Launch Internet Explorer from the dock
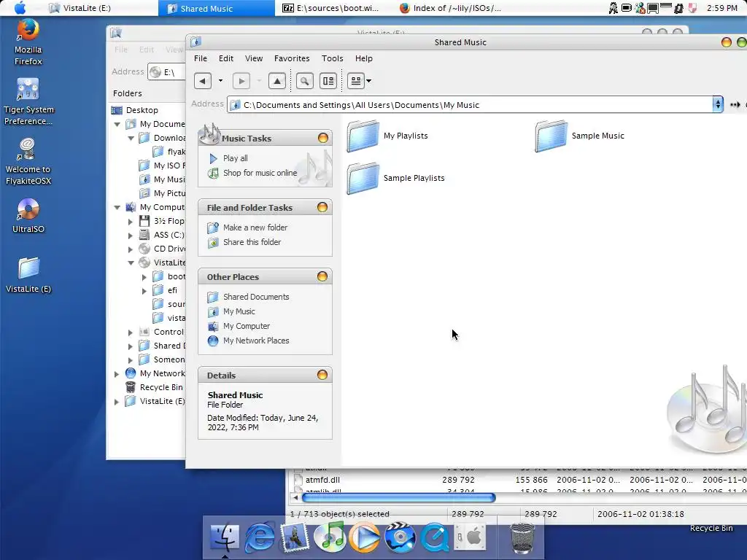The width and height of the screenshot is (747, 560). pyautogui.click(x=260, y=537)
